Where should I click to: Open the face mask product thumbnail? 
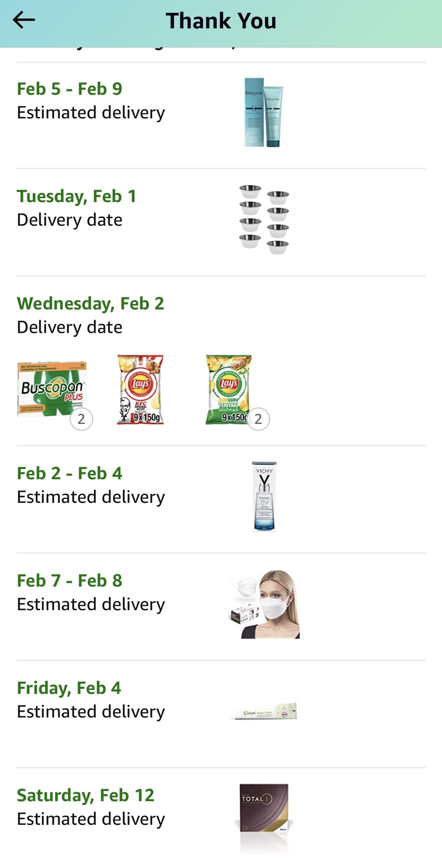coord(264,604)
